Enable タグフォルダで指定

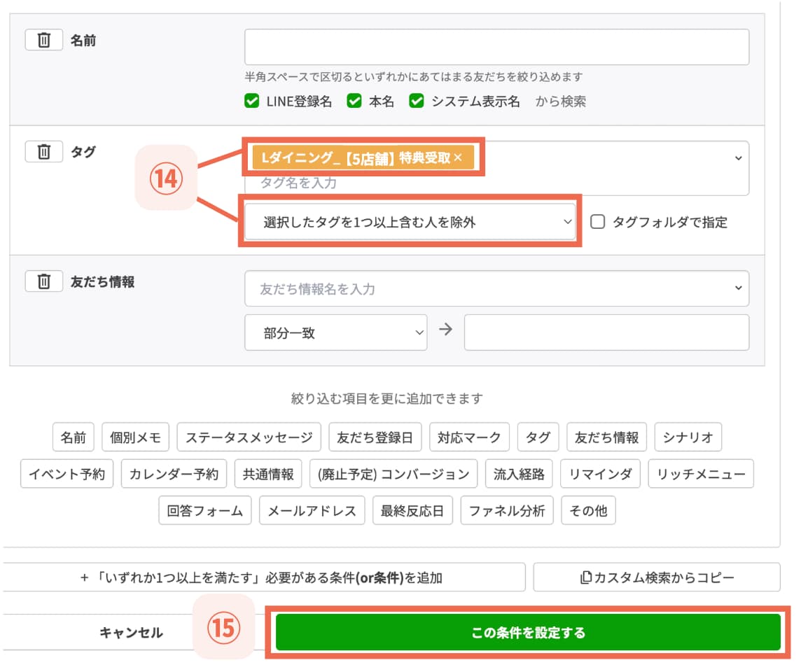(599, 223)
